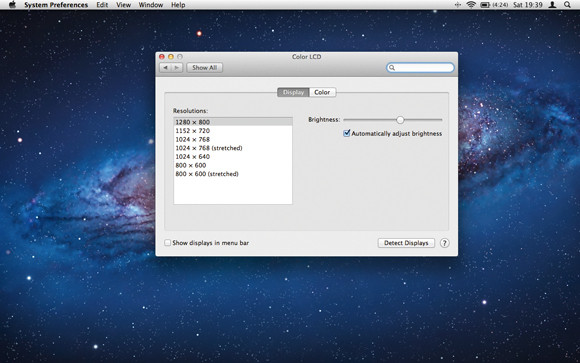The width and height of the screenshot is (580, 363).
Task: Open the Window menu
Action: coord(151,5)
